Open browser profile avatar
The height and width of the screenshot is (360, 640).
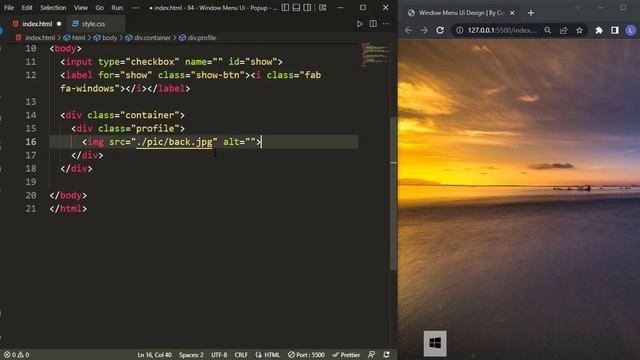[631, 30]
